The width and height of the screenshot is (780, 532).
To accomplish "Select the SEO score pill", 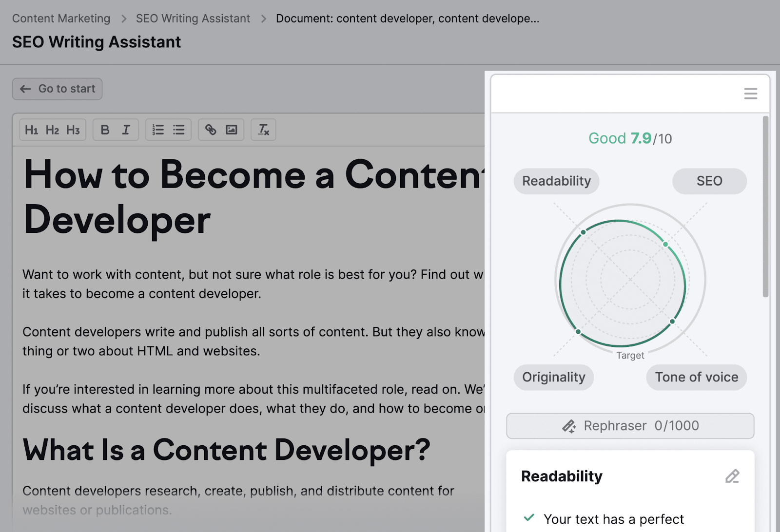I will pos(709,181).
